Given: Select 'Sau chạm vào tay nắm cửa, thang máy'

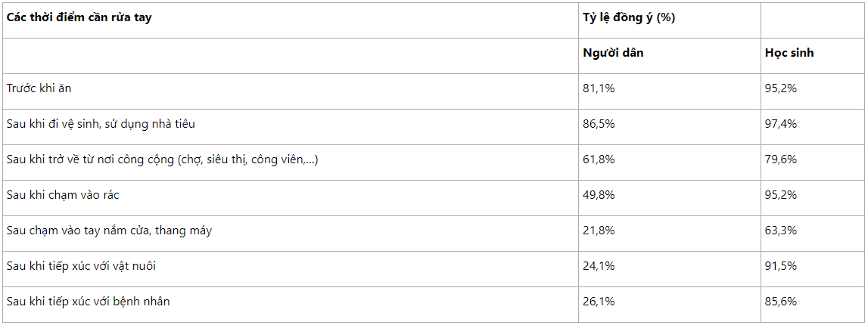Looking at the screenshot, I should click(x=109, y=231).
